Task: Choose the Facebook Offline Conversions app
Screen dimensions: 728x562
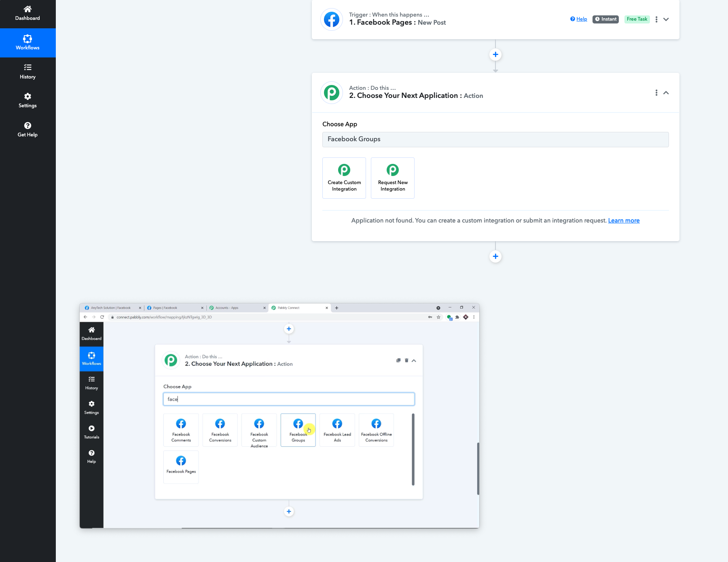Action: pyautogui.click(x=376, y=430)
